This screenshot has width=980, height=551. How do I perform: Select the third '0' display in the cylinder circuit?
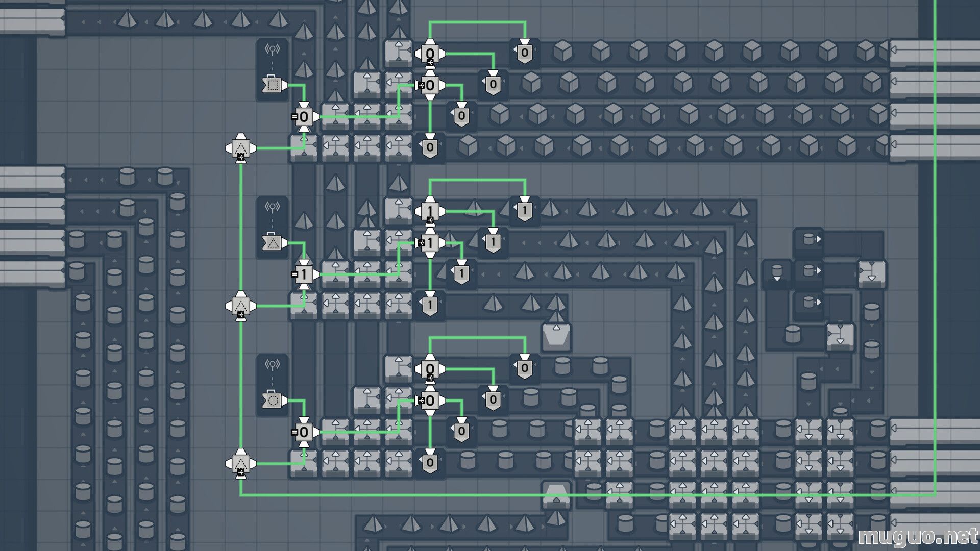point(461,431)
